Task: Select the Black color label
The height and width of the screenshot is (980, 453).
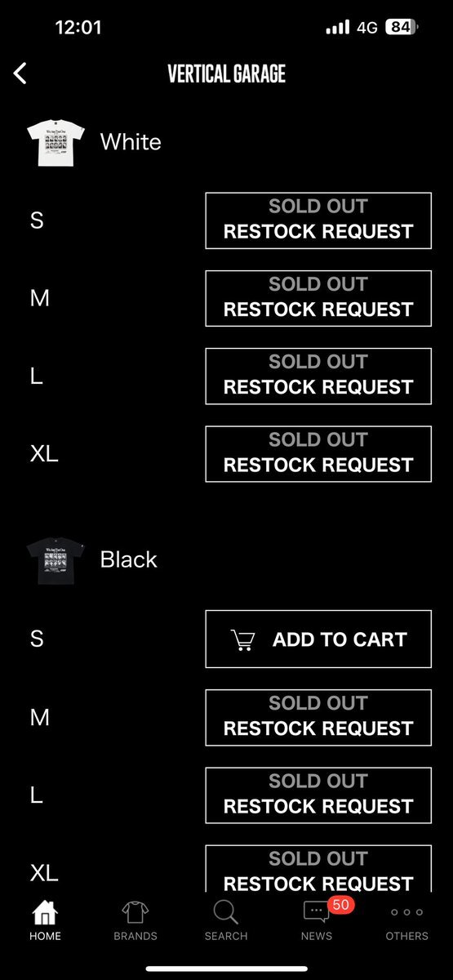Action: (x=128, y=559)
